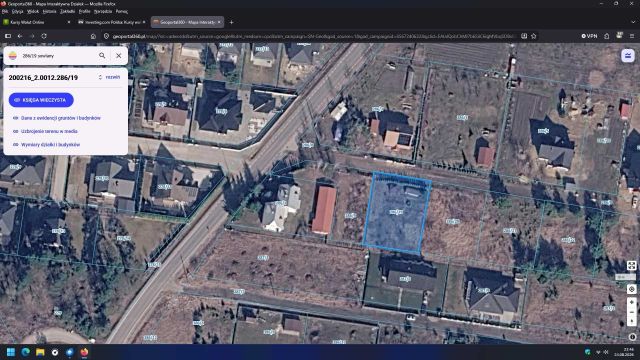Zoom in the map with plus button

coord(631,302)
